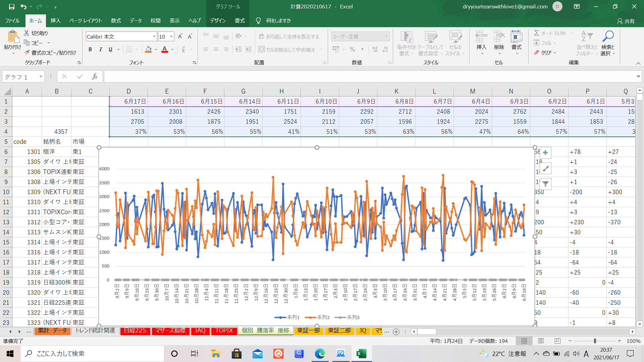644x362 pixels.
Task: Open the chart styles brush button
Action: (545, 168)
